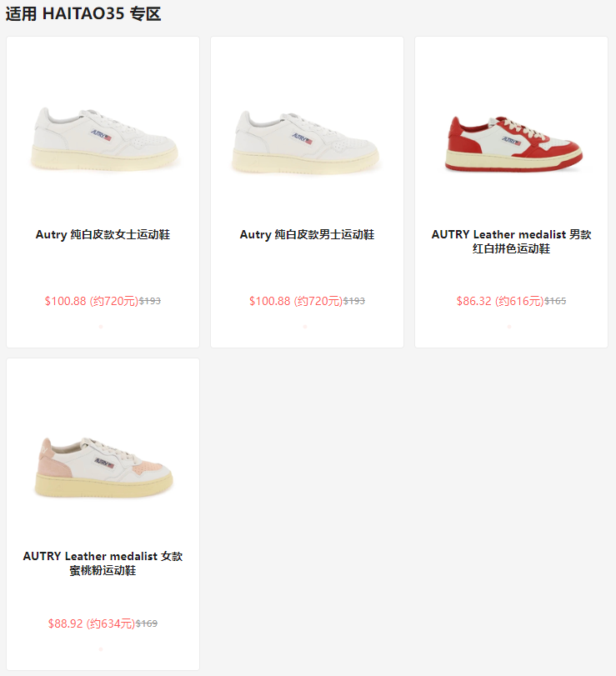Open the peach pink Autry sneaker image
This screenshot has width=616, height=676.
(x=103, y=467)
